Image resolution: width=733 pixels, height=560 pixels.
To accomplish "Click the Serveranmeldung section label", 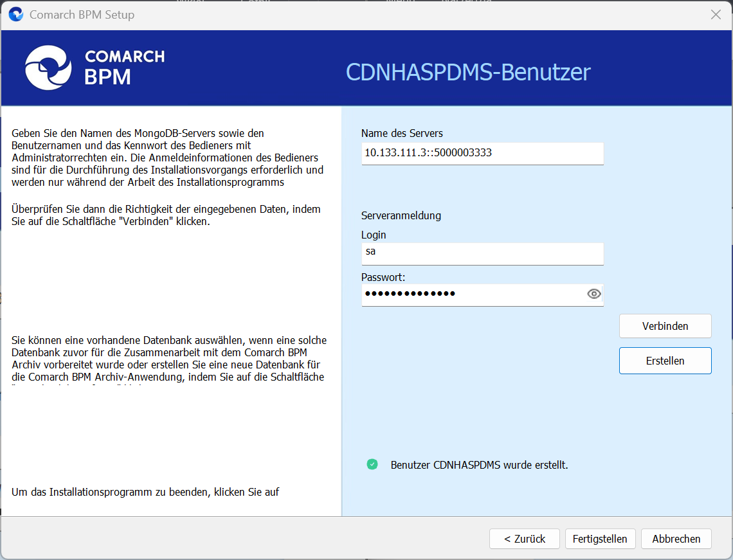I will tap(401, 215).
